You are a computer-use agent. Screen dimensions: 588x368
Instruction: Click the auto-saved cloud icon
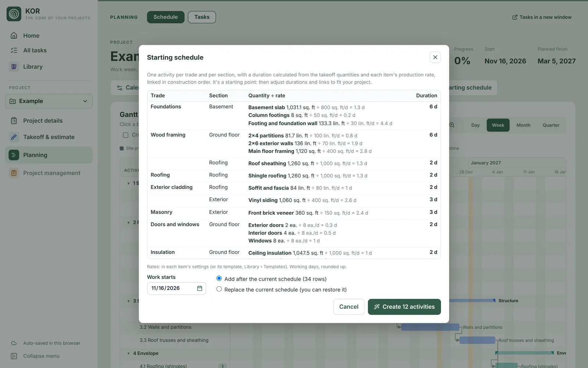tap(14, 343)
